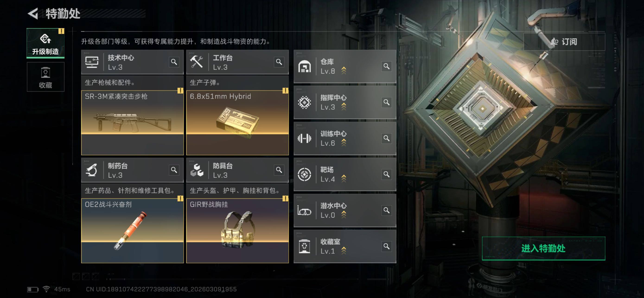Screen dimensions: 644x298
Task: Open magnifier details for 工作台
Action: 279,62
